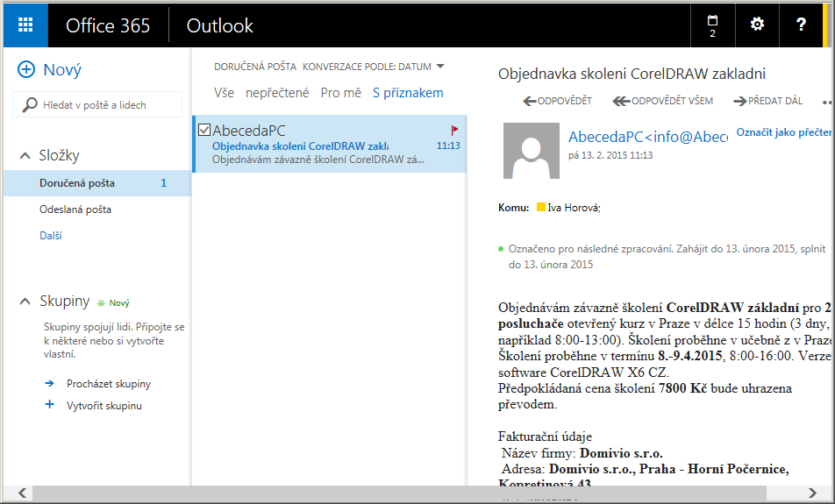Click the Označeno pro následné zpracování notice
Screen dimensions: 835x504
pyautogui.click(x=667, y=257)
